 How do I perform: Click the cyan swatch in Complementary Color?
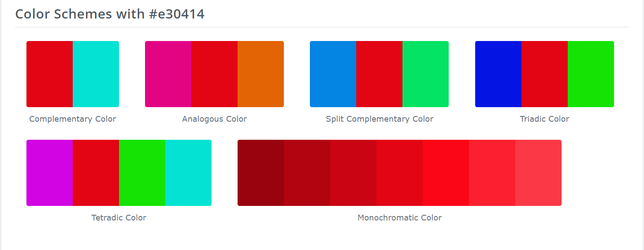(96, 74)
